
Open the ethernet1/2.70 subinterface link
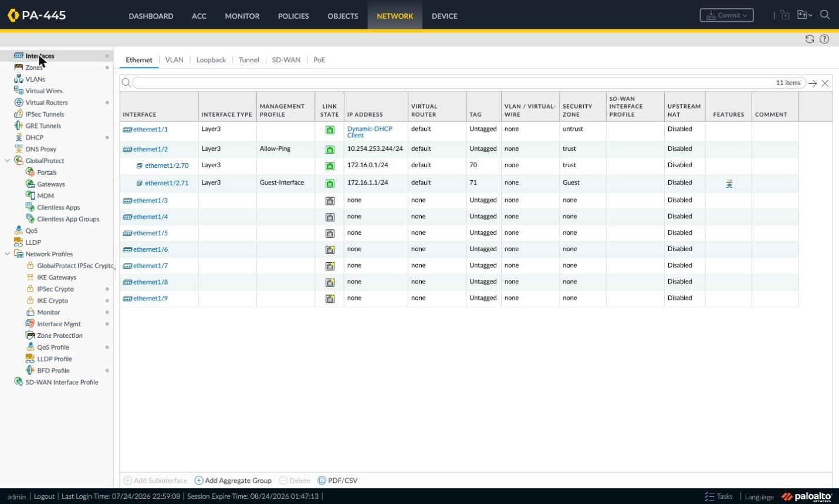click(167, 165)
